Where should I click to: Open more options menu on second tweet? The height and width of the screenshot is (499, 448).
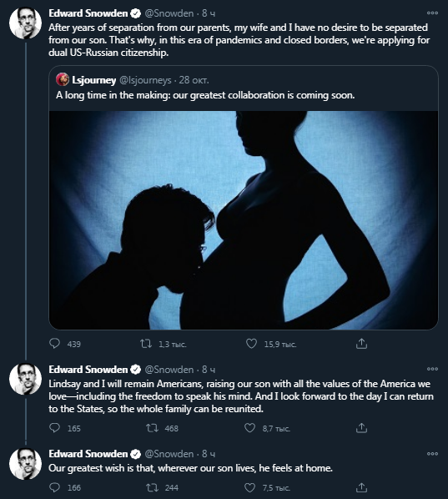pyautogui.click(x=432, y=369)
